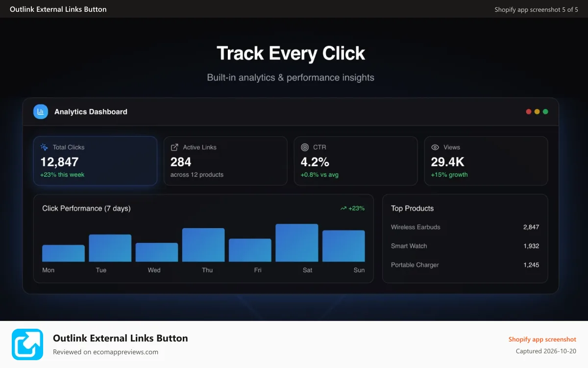Click "Shopify app screenshot 5 of 5" text
The image size is (588, 368).
coord(537,10)
